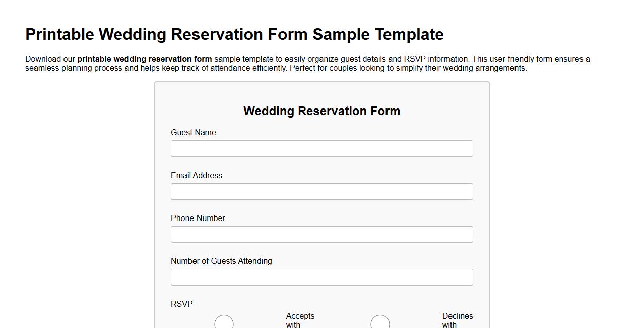
Task: Click the Number of Guests Attending label
Action: (221, 261)
